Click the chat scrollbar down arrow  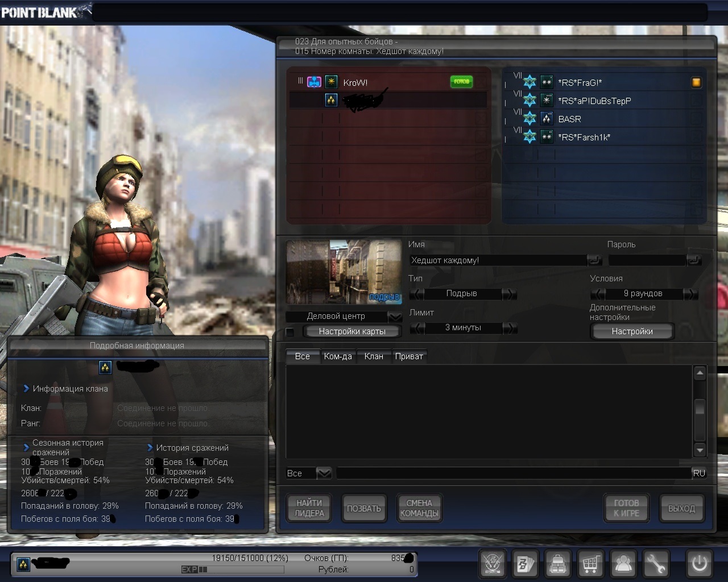pyautogui.click(x=700, y=450)
